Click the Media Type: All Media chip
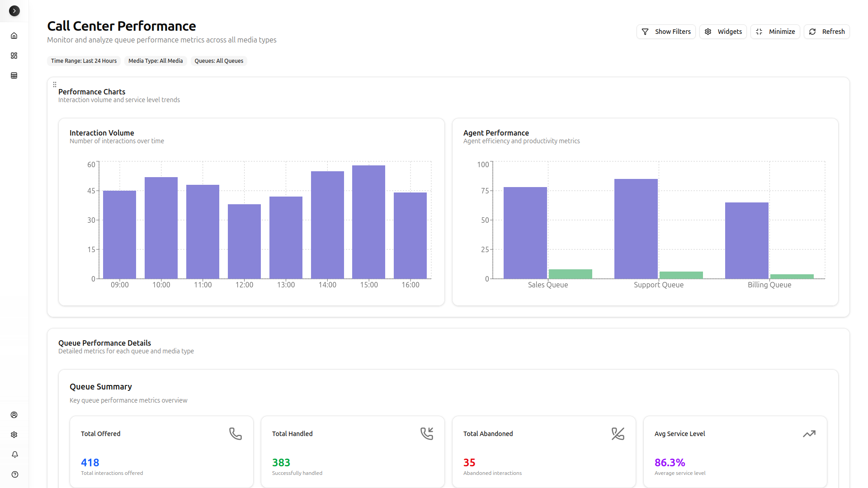This screenshot has width=868, height=488. coord(156,61)
